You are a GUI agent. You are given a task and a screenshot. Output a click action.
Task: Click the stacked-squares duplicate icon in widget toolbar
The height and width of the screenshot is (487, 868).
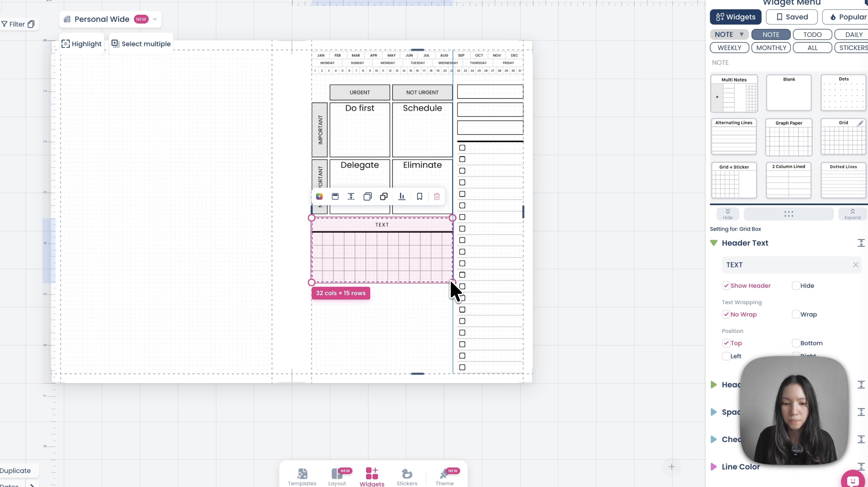[x=368, y=196]
